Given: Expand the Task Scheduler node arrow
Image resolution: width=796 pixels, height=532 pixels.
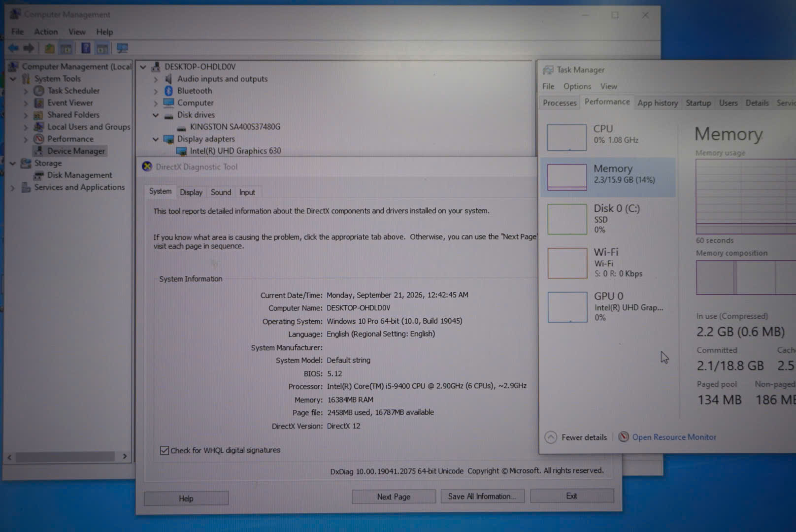Looking at the screenshot, I should 26,91.
